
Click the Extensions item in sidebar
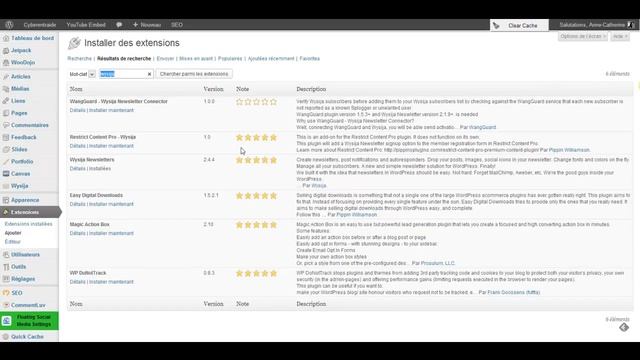[x=29, y=212]
